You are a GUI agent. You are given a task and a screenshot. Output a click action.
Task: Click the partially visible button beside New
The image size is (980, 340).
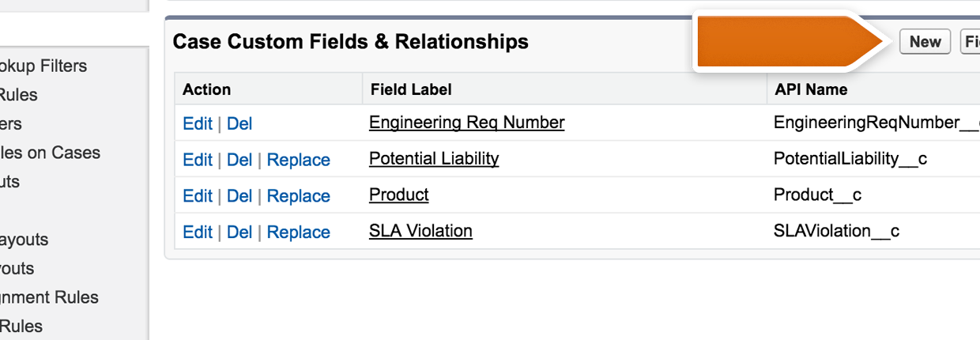(971, 42)
